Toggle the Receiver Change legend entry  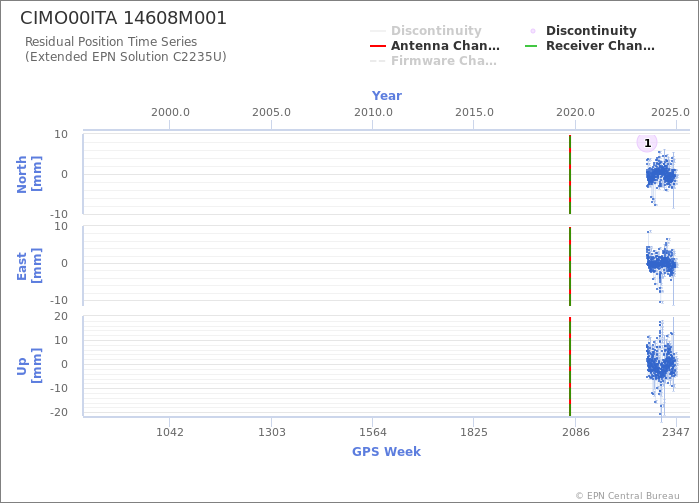tap(590, 46)
